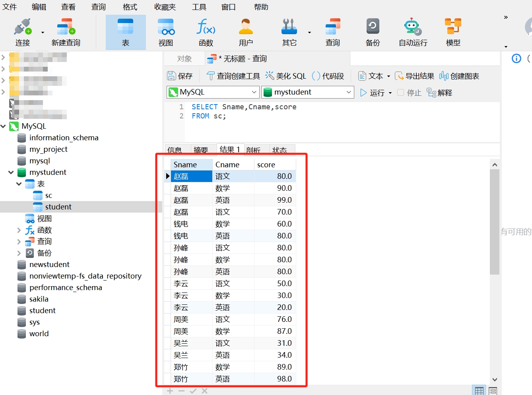Open the 新建查询 tool to create a query
This screenshot has height=395, width=532.
coord(66,32)
